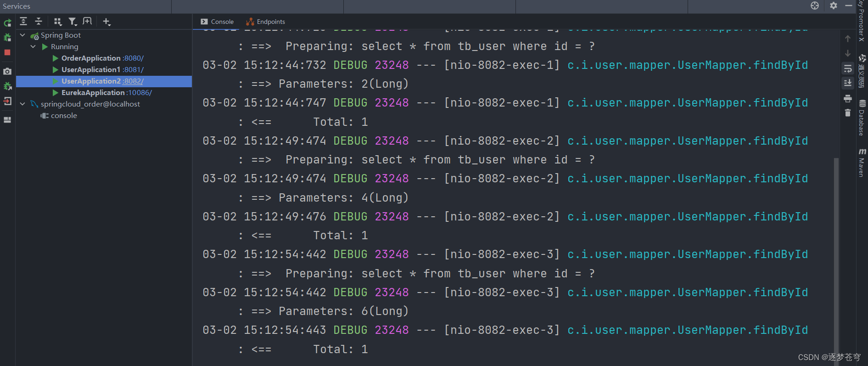Click the Rerun in Debug mode icon
The width and height of the screenshot is (868, 366).
coord(7,37)
